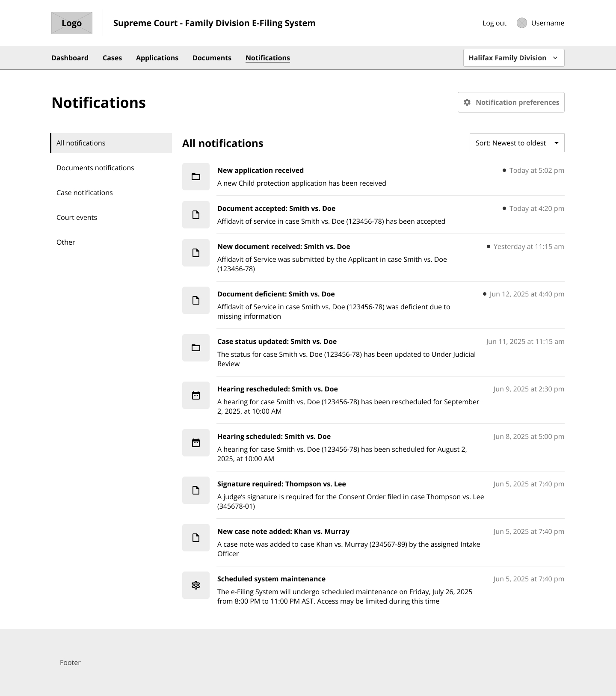616x696 pixels.
Task: Go to the Applications nav tab
Action: (x=157, y=58)
